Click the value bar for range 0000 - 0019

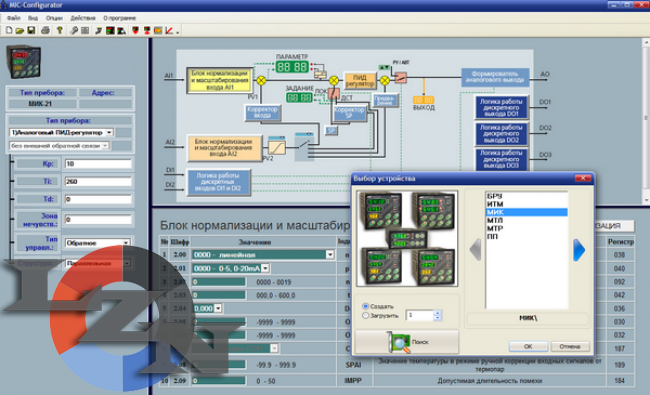click(219, 282)
